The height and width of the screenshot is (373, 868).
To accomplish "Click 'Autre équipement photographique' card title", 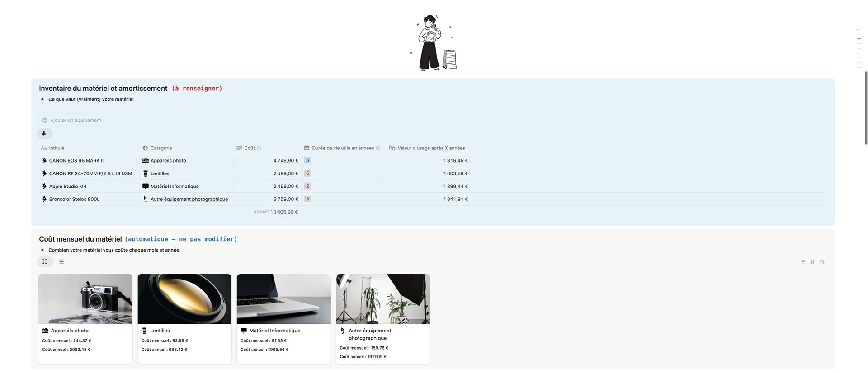I will coord(370,335).
